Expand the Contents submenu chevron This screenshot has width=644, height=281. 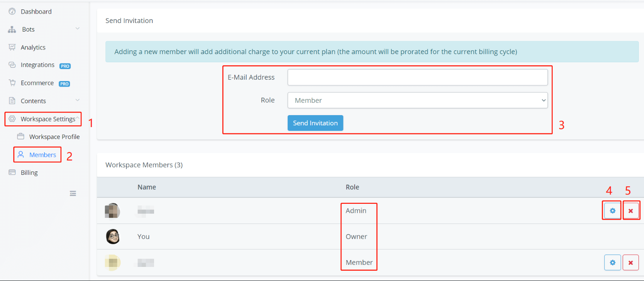click(77, 100)
